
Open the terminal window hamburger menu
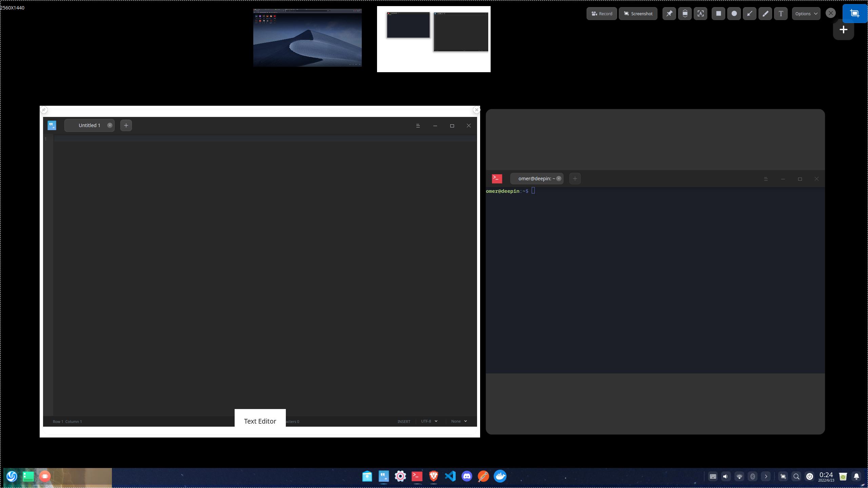766,179
